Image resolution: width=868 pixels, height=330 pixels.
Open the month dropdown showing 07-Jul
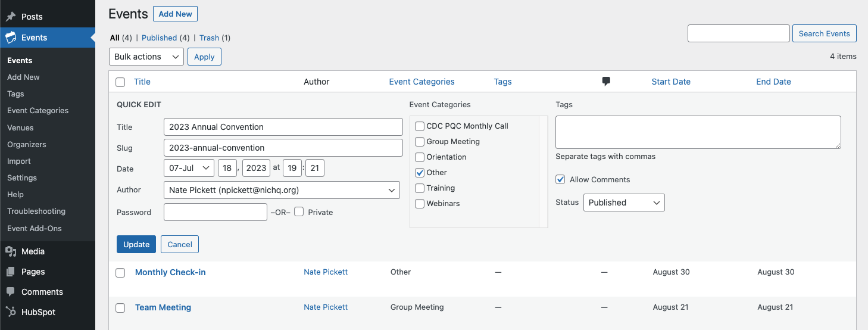(x=189, y=168)
